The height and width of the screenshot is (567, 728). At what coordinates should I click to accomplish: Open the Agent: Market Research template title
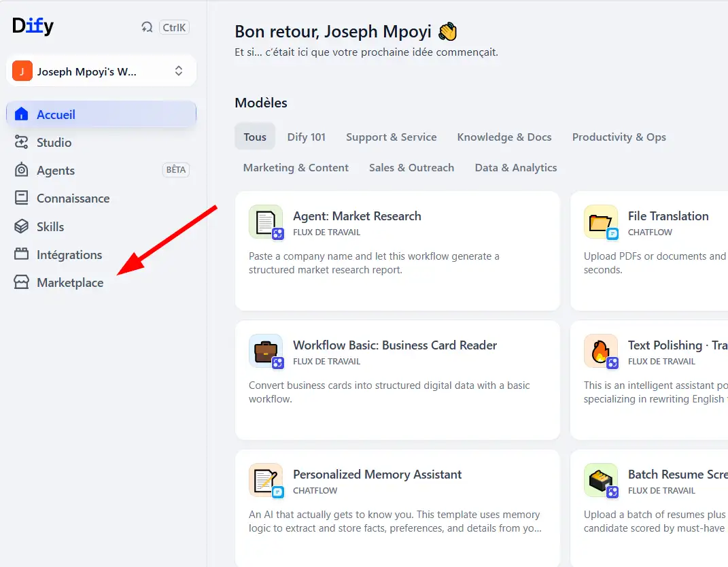click(357, 216)
